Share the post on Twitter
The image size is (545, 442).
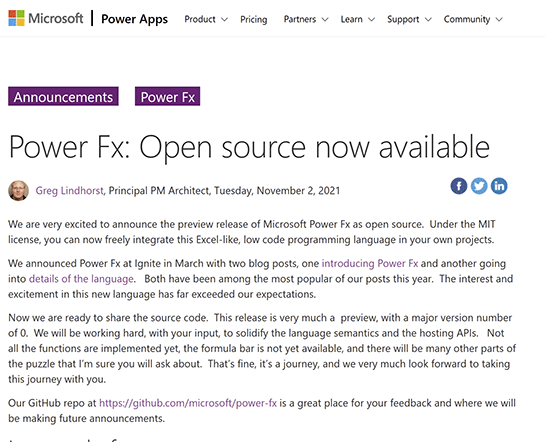coord(479,186)
